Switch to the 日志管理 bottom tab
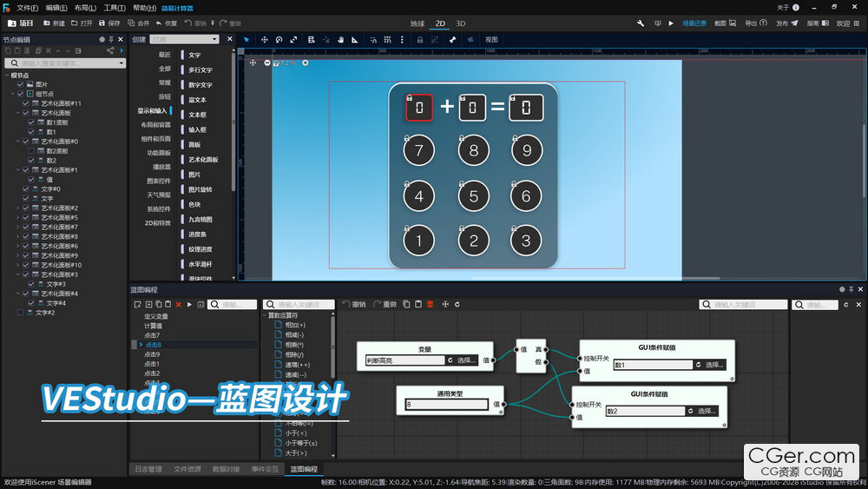The height and width of the screenshot is (489, 868). (148, 469)
